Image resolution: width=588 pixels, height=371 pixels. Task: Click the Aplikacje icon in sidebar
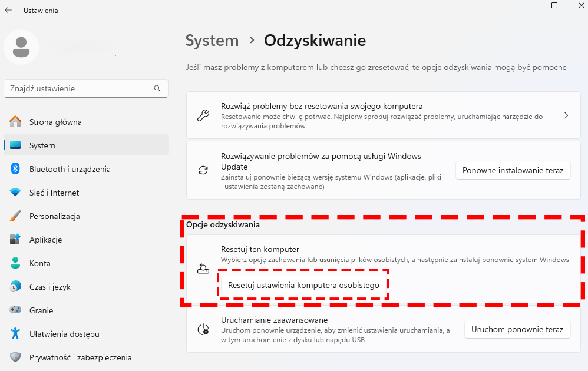15,239
